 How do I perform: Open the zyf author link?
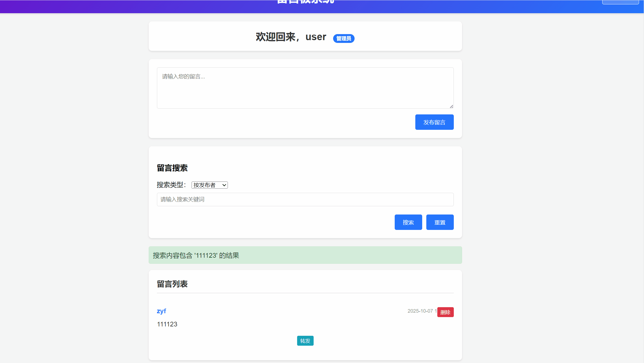[x=161, y=311]
